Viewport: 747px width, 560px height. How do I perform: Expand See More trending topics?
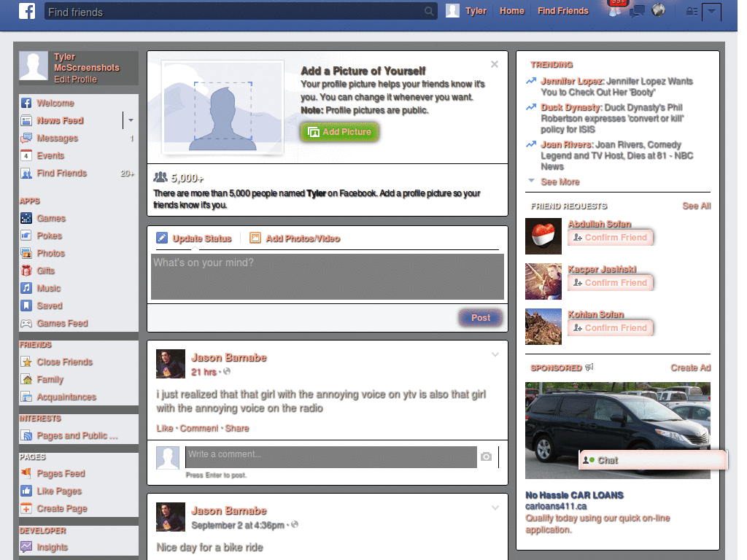coord(560,182)
